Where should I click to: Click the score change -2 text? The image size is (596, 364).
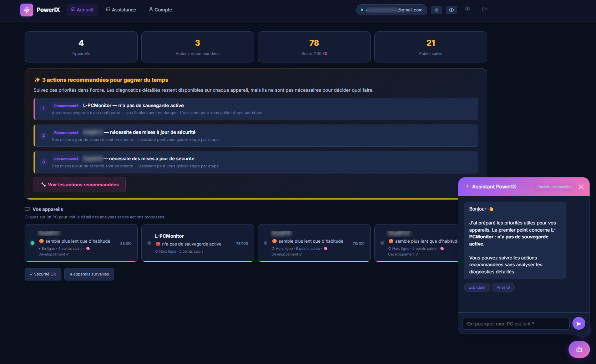click(325, 54)
